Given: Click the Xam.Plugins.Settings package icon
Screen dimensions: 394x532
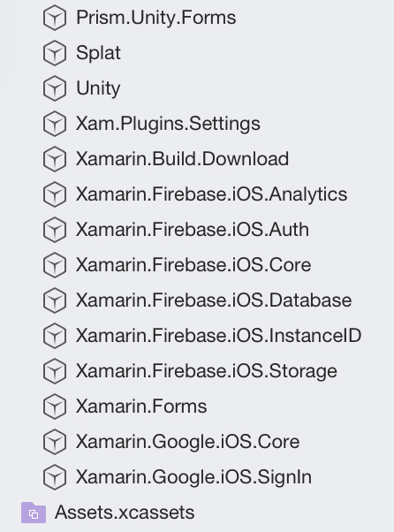Looking at the screenshot, I should pyautogui.click(x=54, y=124).
